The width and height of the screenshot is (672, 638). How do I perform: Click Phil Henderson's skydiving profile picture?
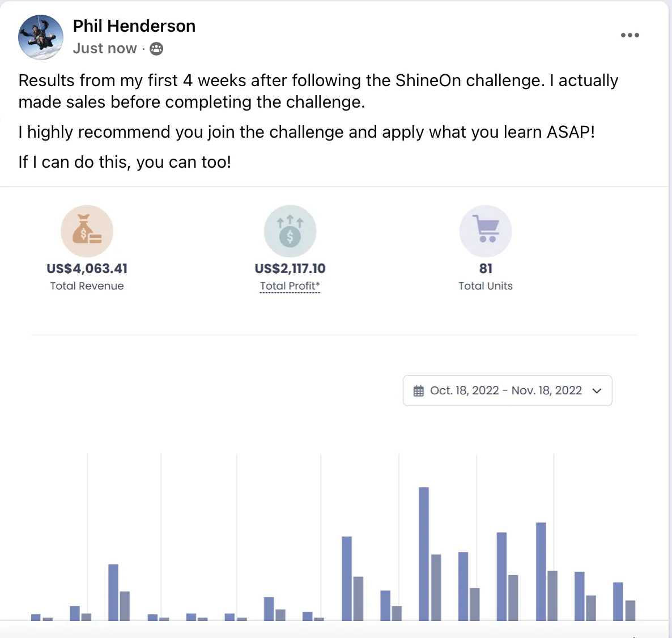pyautogui.click(x=41, y=37)
